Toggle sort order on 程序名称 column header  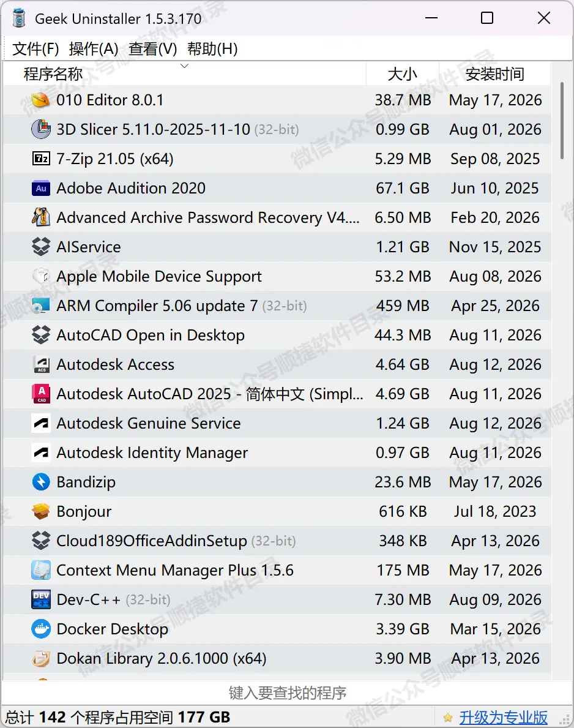(185, 73)
